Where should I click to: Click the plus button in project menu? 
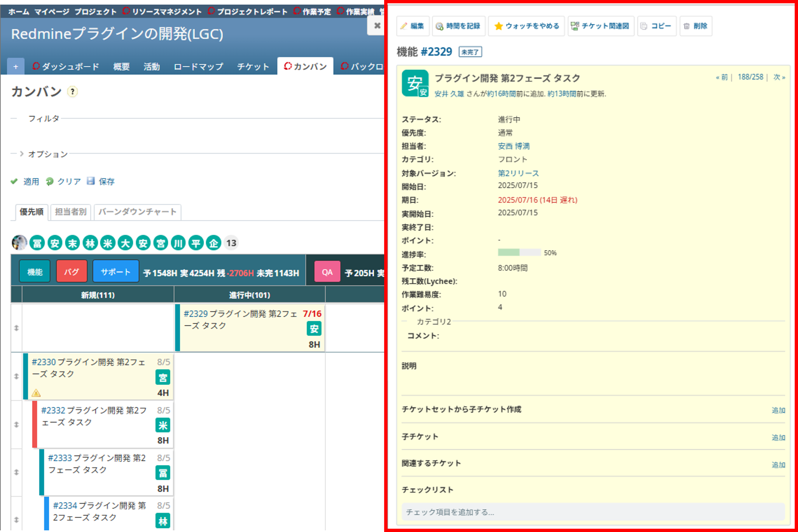pyautogui.click(x=15, y=67)
